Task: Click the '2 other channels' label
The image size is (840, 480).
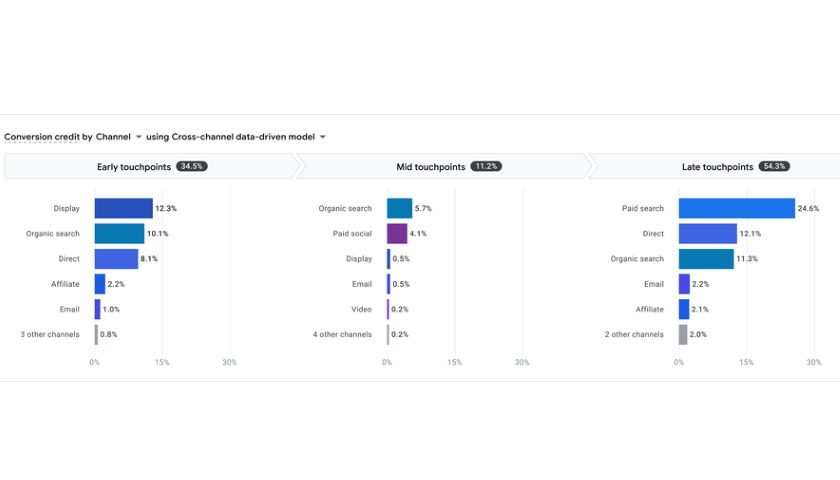Action: [634, 334]
